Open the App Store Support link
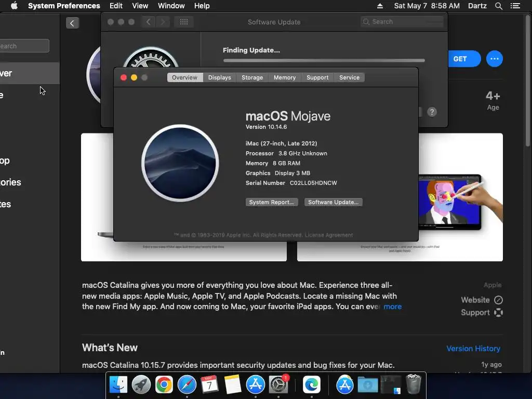The height and width of the screenshot is (399, 532). (482, 312)
